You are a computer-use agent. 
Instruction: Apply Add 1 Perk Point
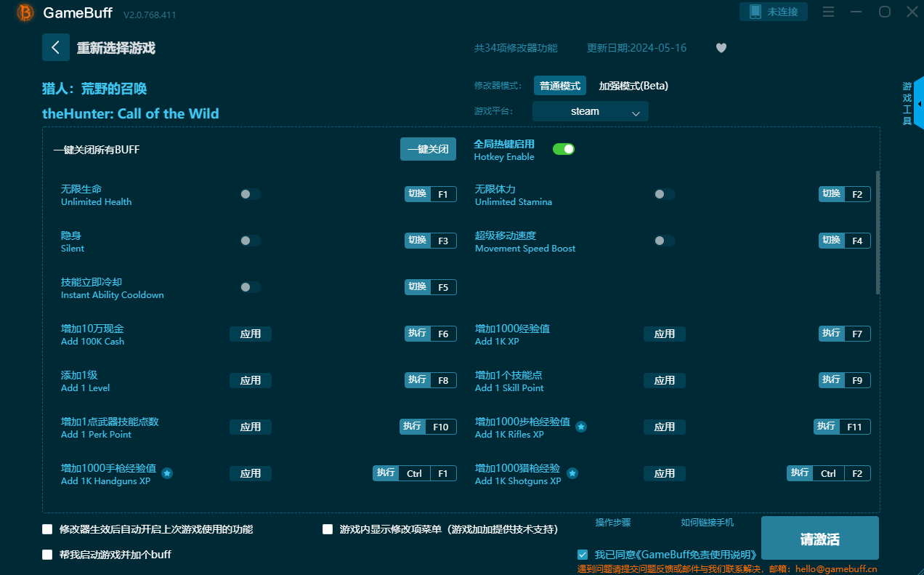[251, 427]
